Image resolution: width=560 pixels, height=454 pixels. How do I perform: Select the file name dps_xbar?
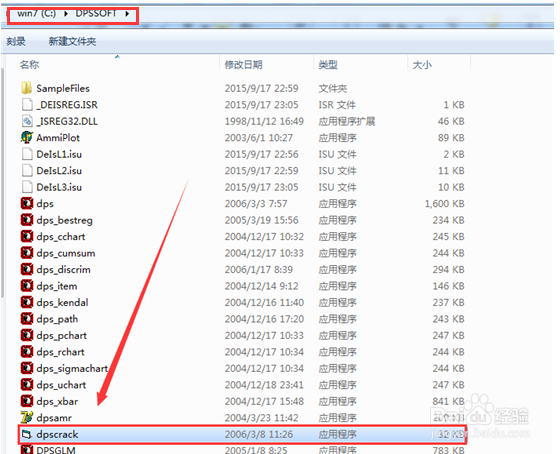(x=57, y=401)
